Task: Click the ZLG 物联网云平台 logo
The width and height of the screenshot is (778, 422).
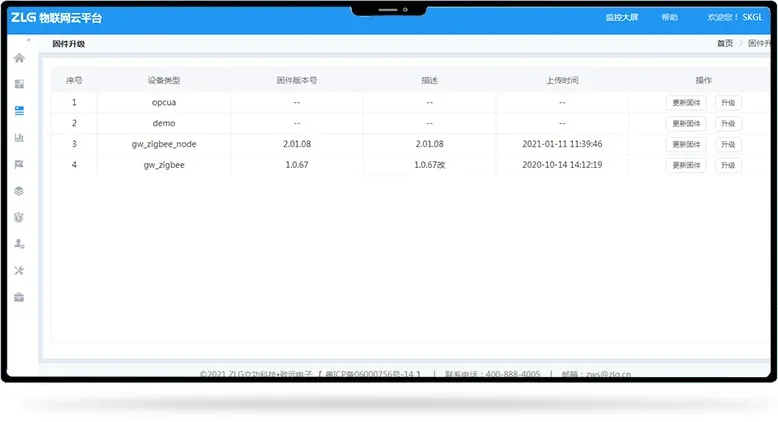Action: [56, 18]
